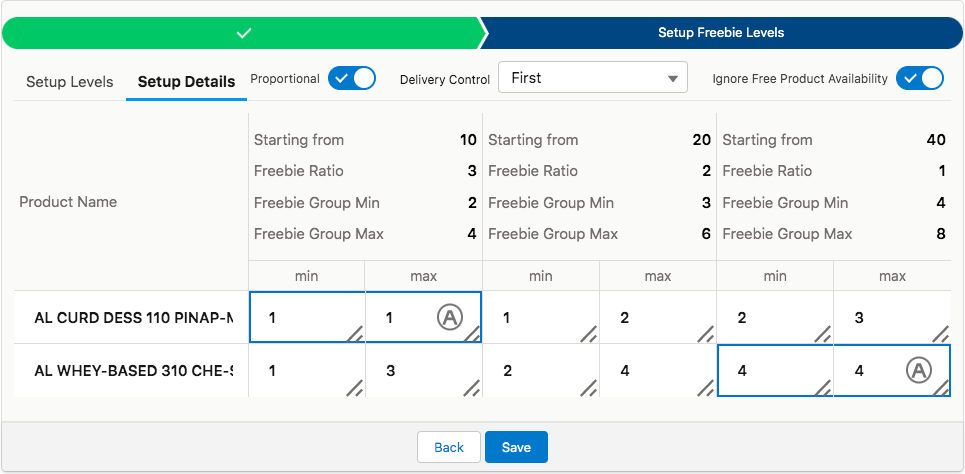Viewport: 965px width, 474px height.
Task: Click resize handle in AL WHEY-BASED first max cell
Action: 472,387
